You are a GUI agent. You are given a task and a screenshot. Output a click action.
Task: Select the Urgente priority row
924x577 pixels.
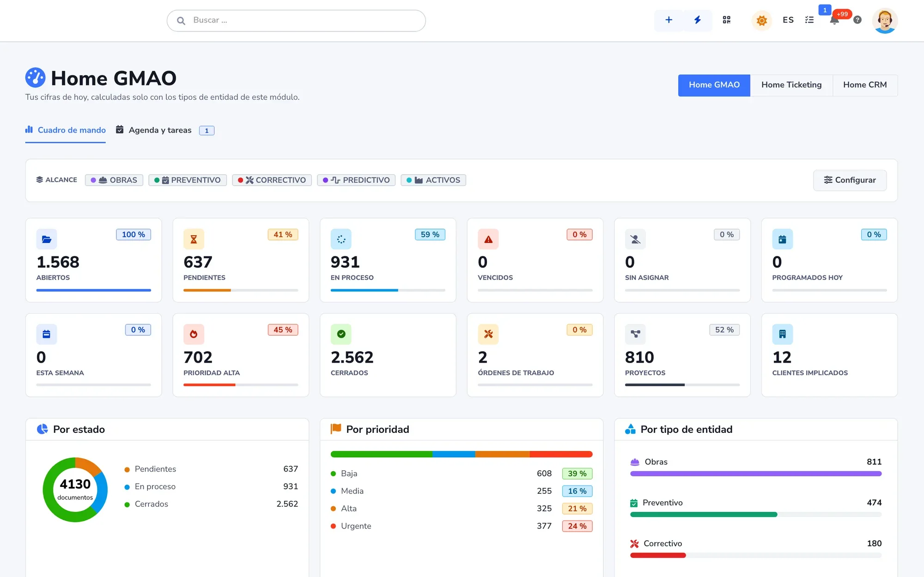[462, 526]
